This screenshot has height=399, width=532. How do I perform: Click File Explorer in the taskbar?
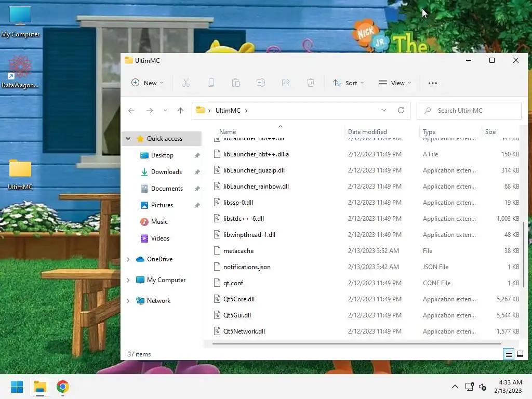40,387
